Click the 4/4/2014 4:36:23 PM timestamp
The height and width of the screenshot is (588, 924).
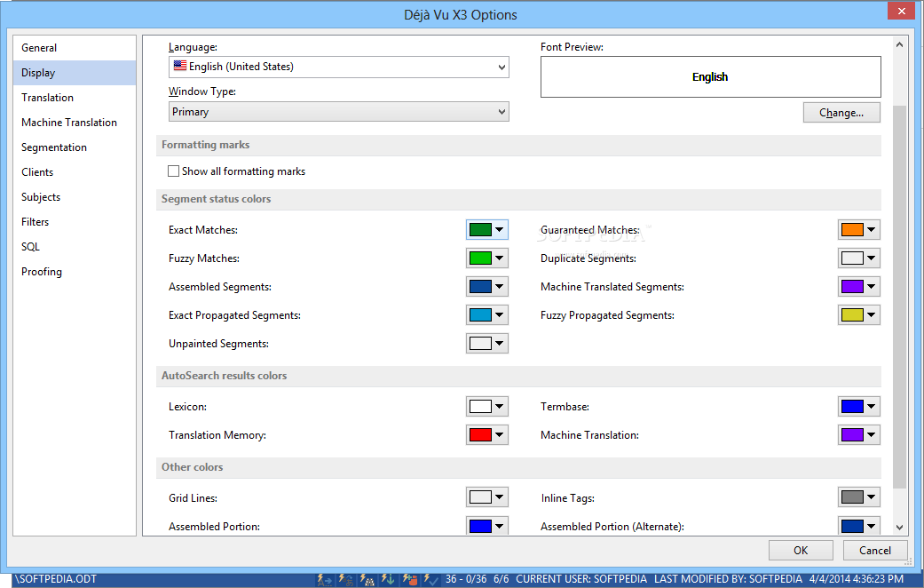pos(857,579)
